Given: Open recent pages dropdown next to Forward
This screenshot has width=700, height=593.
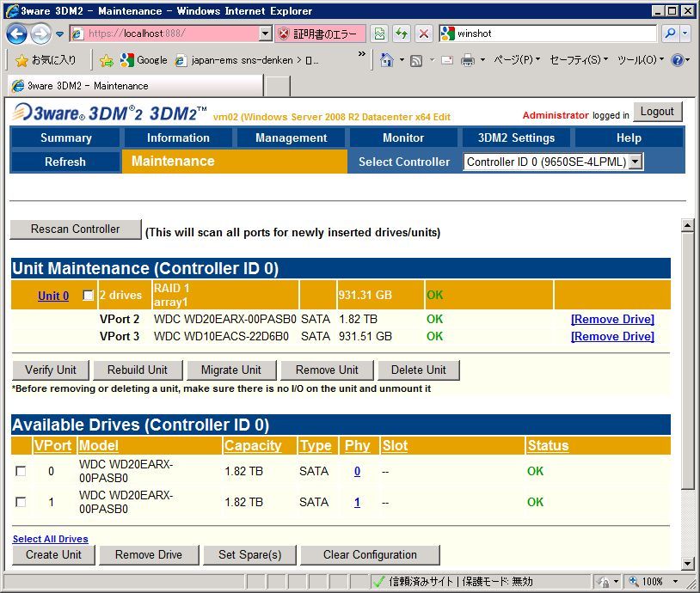Looking at the screenshot, I should [60, 34].
